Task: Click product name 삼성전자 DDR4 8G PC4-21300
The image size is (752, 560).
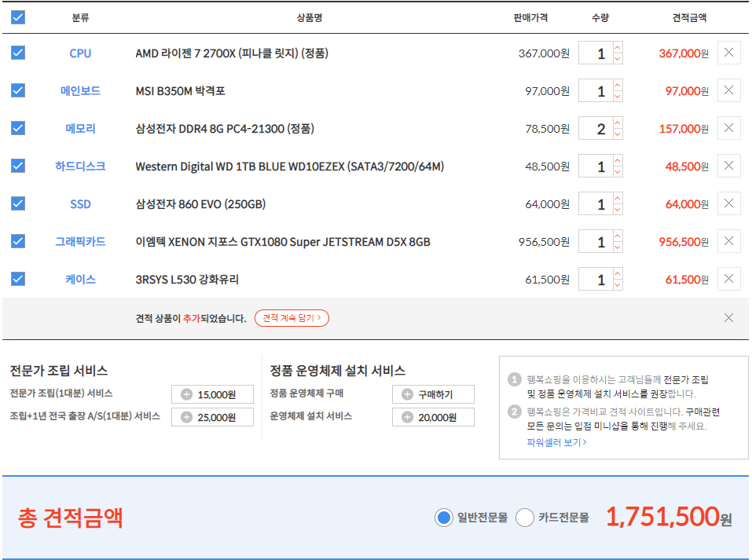Action: click(225, 129)
